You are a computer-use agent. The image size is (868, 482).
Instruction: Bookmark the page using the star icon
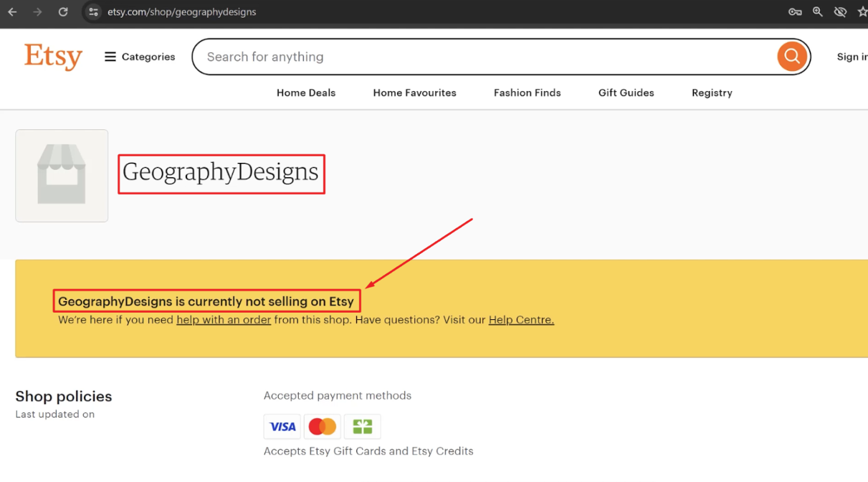pos(863,11)
